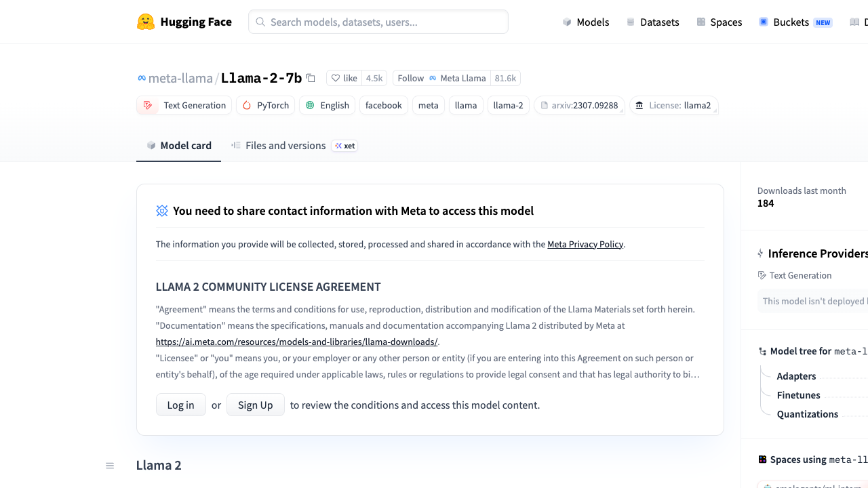The image size is (868, 488).
Task: Click the PyTorch flame icon
Action: click(x=247, y=105)
